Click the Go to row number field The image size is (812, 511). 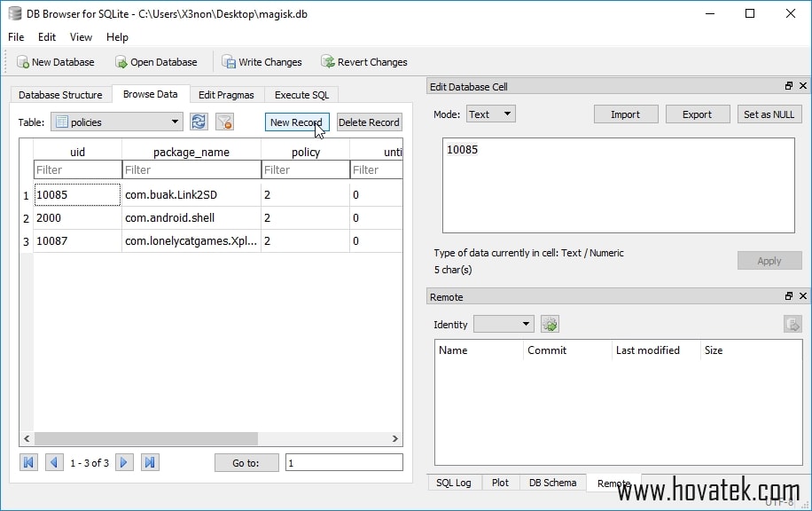click(x=344, y=463)
